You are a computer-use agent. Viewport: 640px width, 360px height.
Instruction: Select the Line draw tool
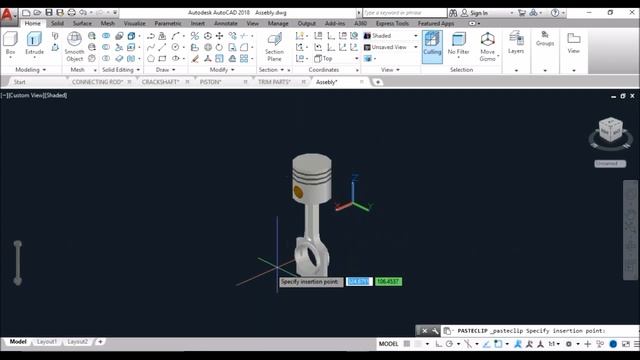(162, 47)
